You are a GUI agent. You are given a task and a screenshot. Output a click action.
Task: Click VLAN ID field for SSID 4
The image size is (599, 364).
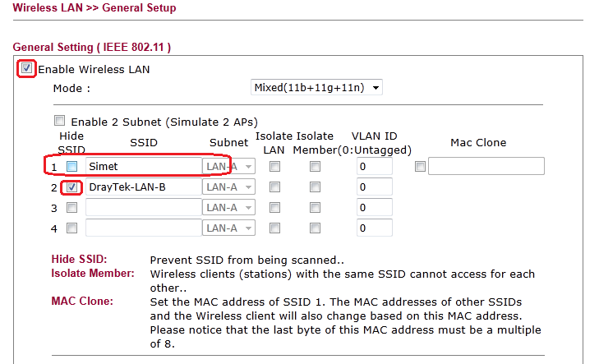tap(374, 228)
